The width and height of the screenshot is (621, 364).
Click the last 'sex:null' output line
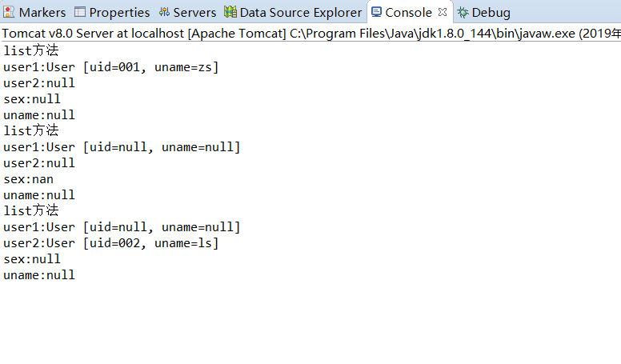click(x=32, y=259)
